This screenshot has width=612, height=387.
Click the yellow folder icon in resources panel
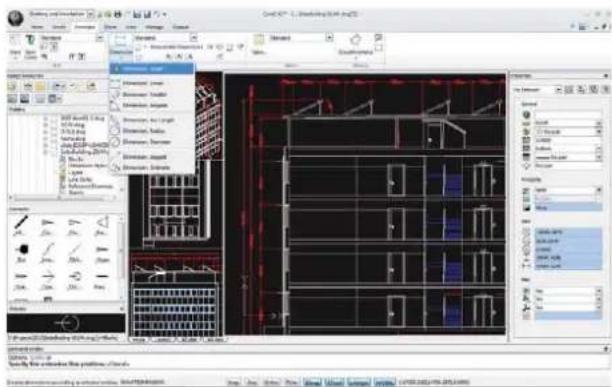[40, 86]
